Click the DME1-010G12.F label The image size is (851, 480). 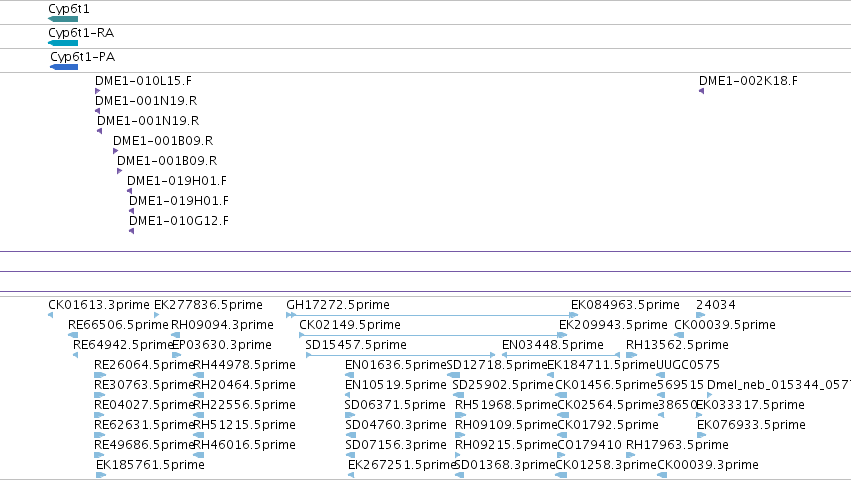pos(179,221)
